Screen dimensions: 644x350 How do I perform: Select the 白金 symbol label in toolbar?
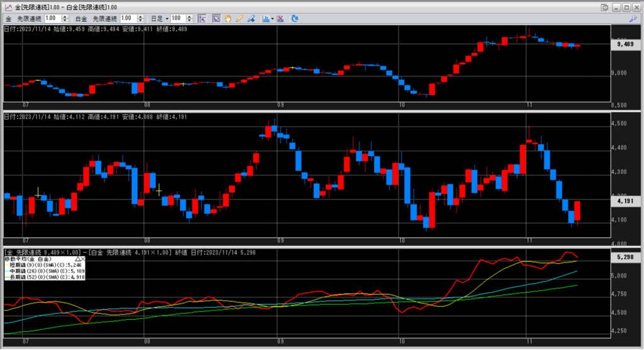81,18
